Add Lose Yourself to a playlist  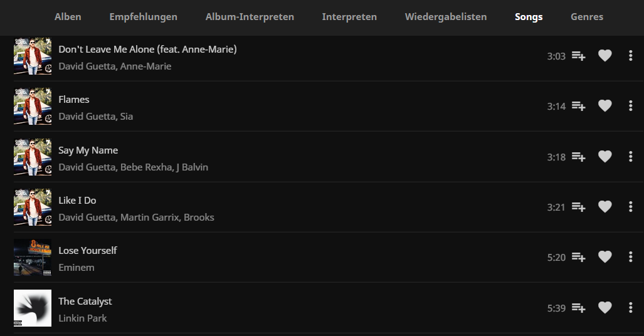coord(578,257)
